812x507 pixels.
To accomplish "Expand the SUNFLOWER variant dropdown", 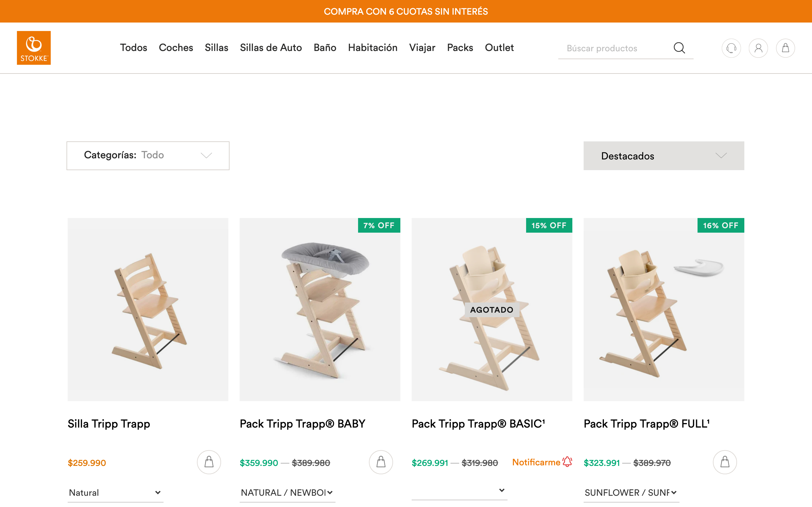I will coord(630,493).
